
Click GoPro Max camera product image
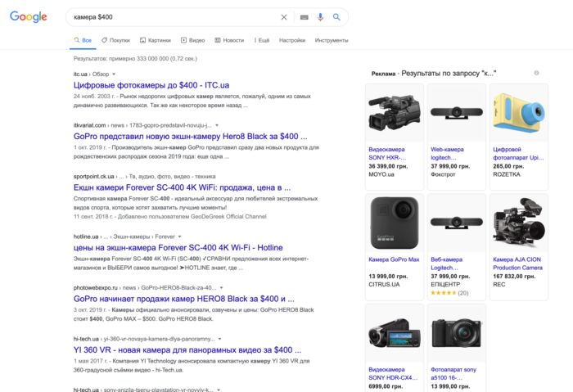tap(395, 223)
